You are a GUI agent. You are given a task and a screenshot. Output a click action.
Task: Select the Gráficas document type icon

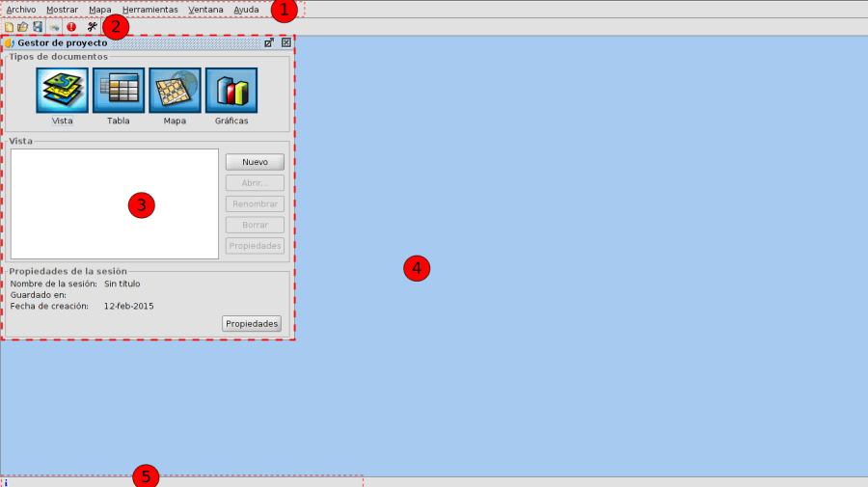[x=231, y=91]
